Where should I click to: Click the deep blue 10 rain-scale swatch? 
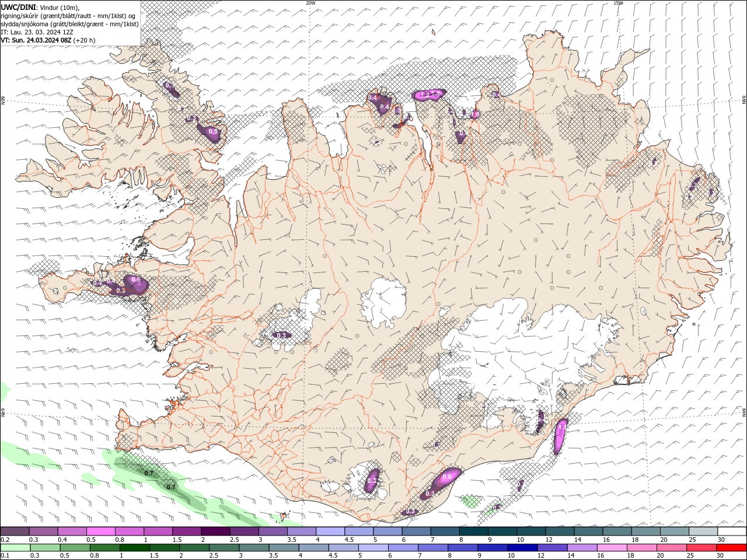[x=522, y=548]
